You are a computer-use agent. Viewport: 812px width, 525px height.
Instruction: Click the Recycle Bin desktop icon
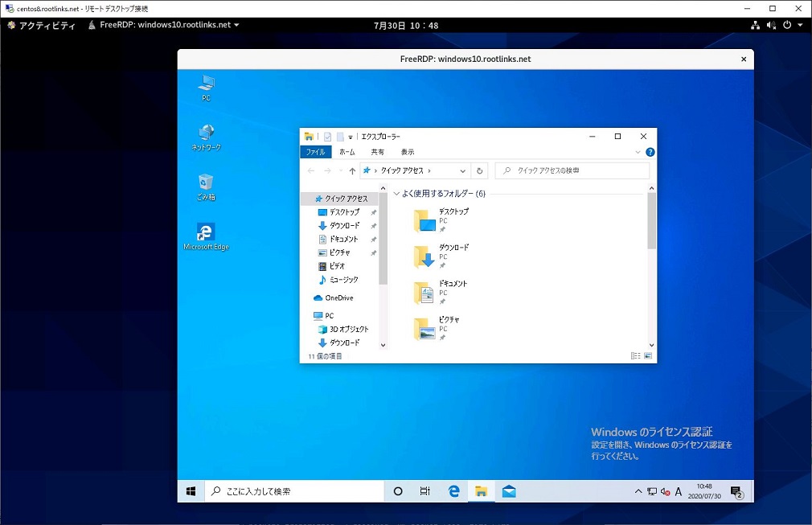click(x=206, y=185)
